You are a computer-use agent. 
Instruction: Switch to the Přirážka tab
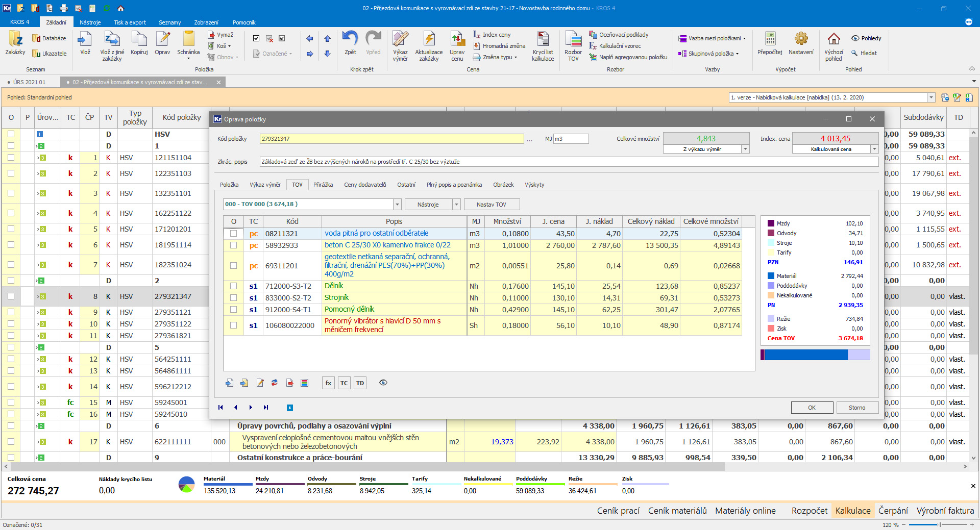pyautogui.click(x=323, y=185)
